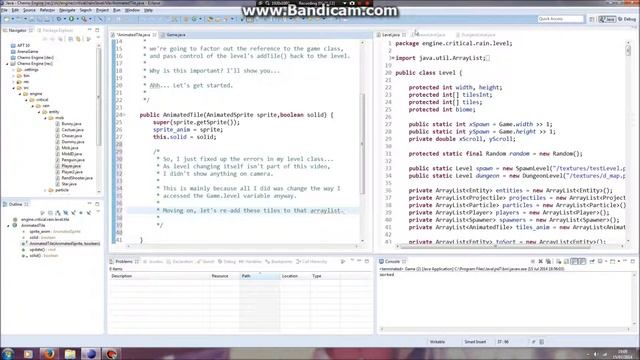Open the File menu

4,10
